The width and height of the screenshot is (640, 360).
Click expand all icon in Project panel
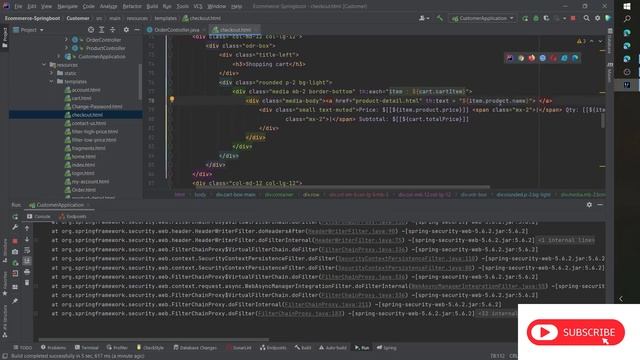click(x=102, y=30)
